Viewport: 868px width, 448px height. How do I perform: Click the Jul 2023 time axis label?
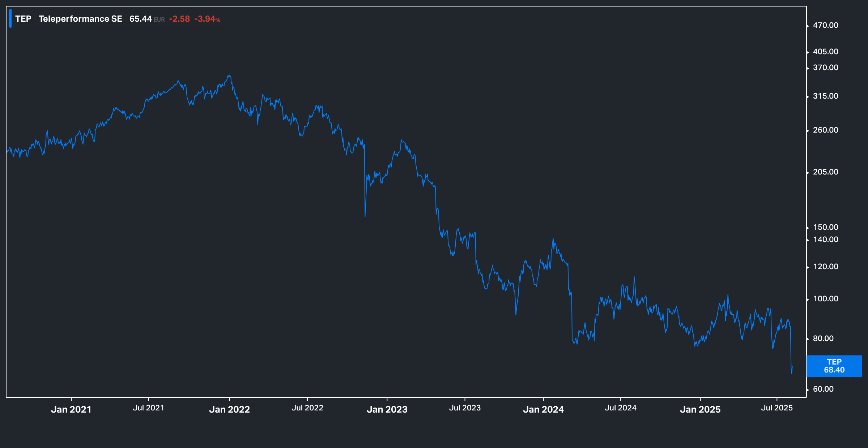tap(465, 408)
